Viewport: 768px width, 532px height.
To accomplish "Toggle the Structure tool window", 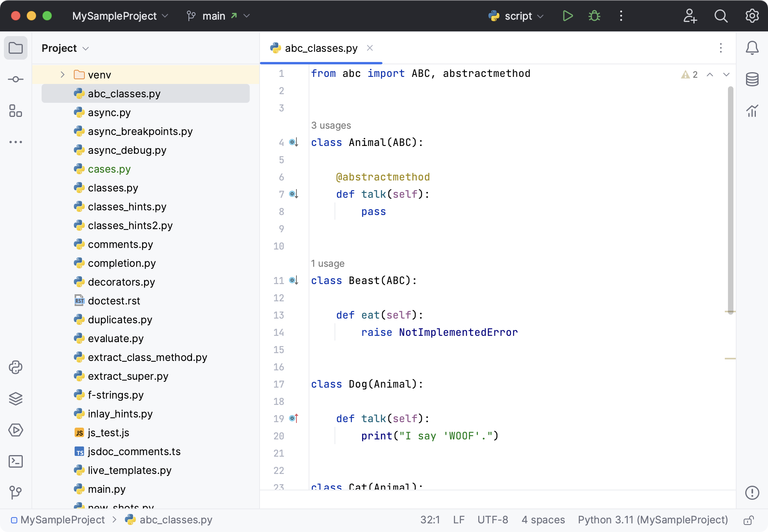I will pos(16,111).
